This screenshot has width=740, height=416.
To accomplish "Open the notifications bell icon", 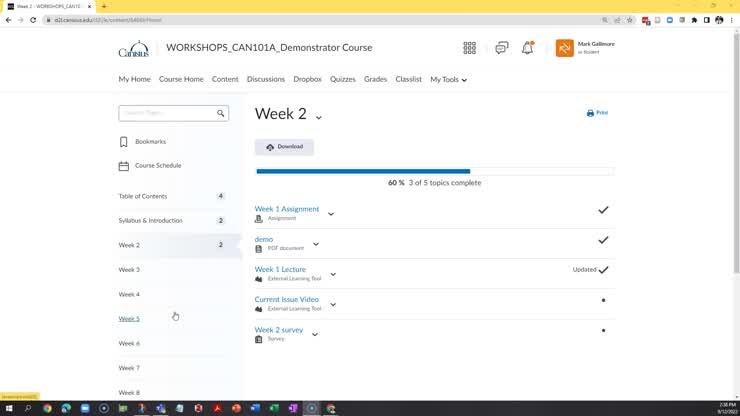I will 528,48.
